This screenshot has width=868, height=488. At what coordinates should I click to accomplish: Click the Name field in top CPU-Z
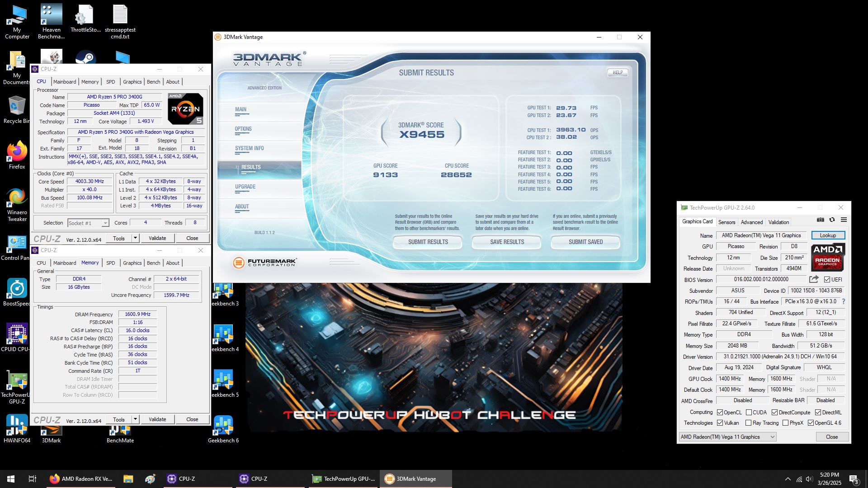pyautogui.click(x=114, y=97)
